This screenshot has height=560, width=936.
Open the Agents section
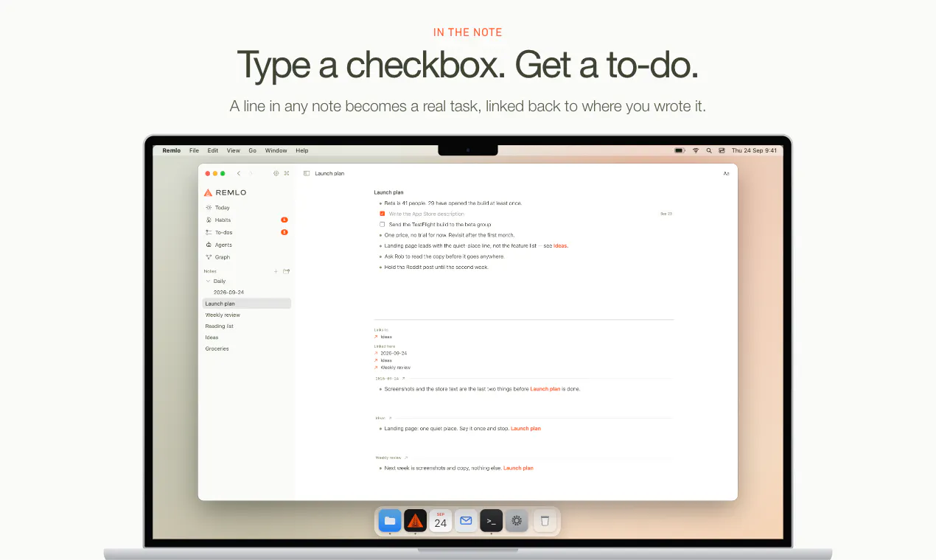coord(219,245)
